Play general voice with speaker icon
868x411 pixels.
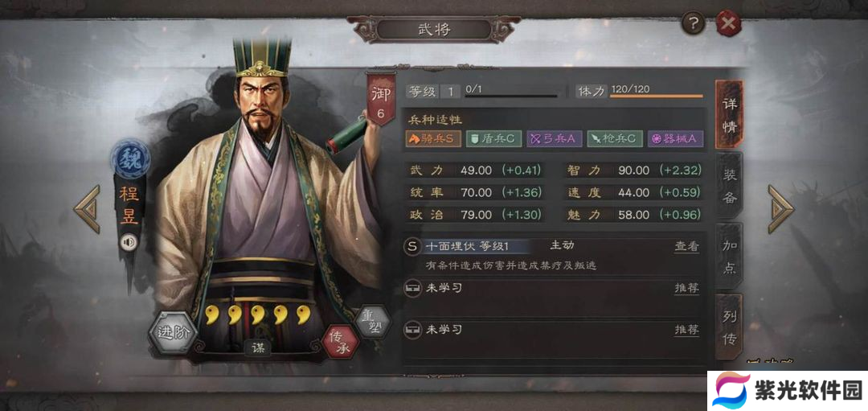pos(129,243)
